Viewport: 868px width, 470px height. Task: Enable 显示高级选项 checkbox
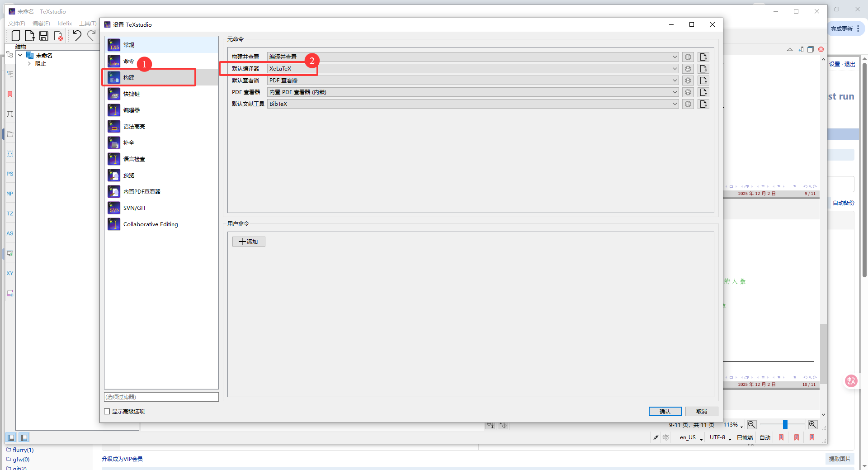click(x=107, y=412)
